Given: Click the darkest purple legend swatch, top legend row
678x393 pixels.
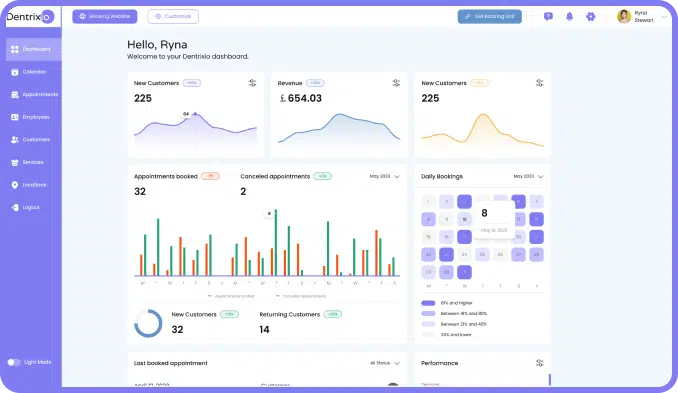Looking at the screenshot, I should [428, 303].
